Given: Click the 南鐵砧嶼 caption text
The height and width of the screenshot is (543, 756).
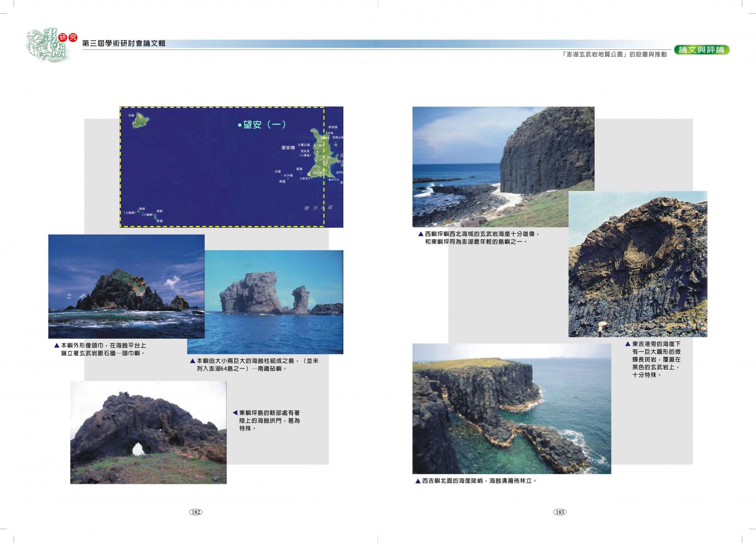Looking at the screenshot, I should 257,365.
